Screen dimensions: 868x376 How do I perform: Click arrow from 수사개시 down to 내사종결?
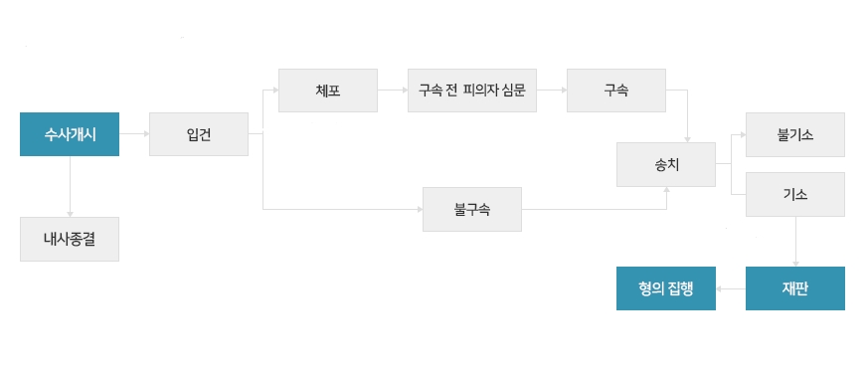[70, 187]
